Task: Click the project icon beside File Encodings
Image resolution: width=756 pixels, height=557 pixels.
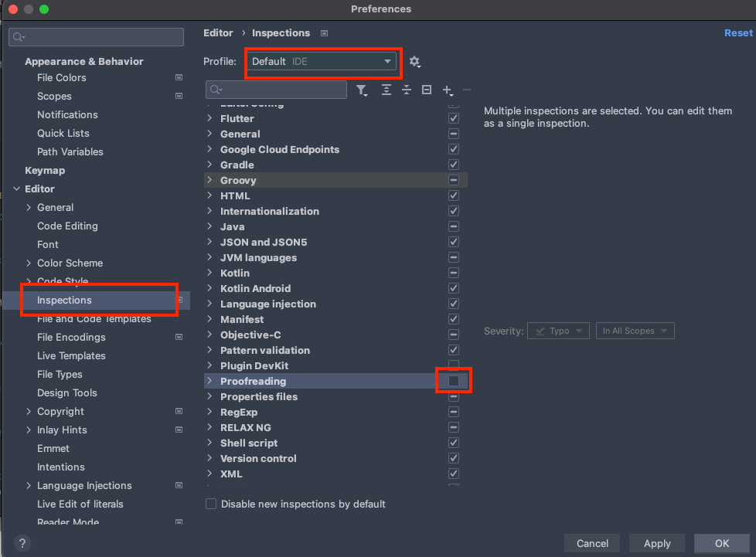Action: pos(179,338)
